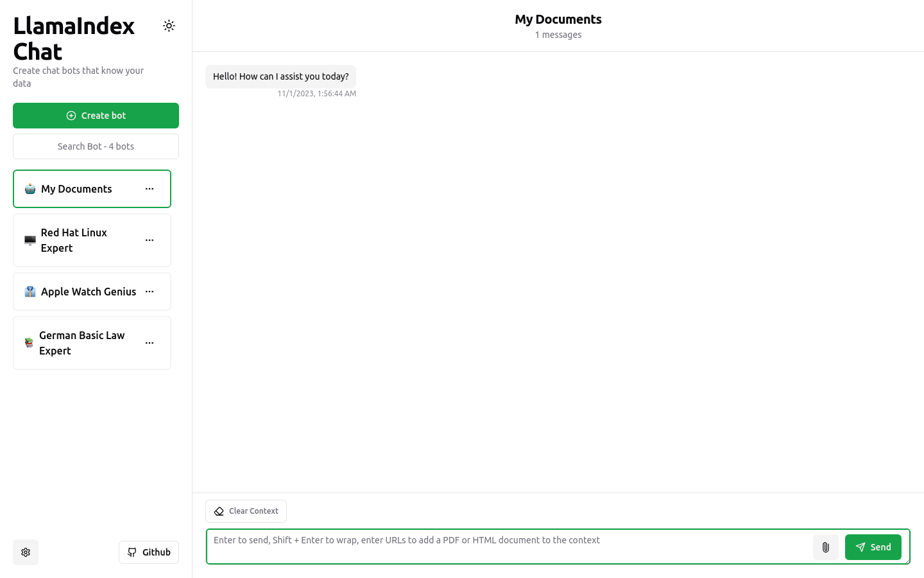
Task: Click the My Documents chat title
Action: pyautogui.click(x=558, y=19)
